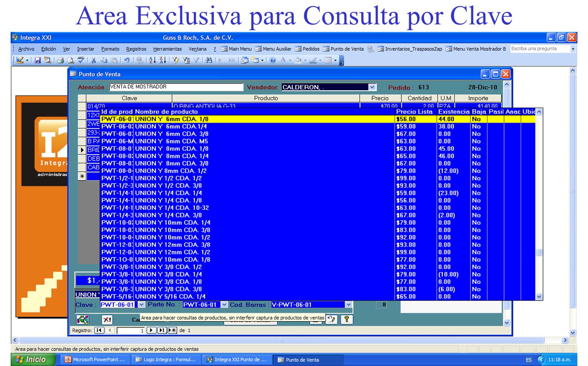
Task: Go to next record navigation arrow
Action: (151, 330)
